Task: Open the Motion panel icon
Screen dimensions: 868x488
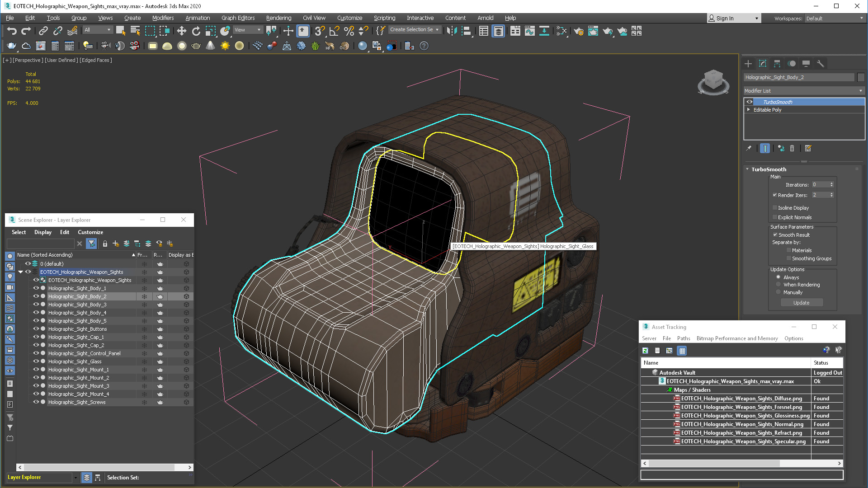Action: tap(792, 64)
